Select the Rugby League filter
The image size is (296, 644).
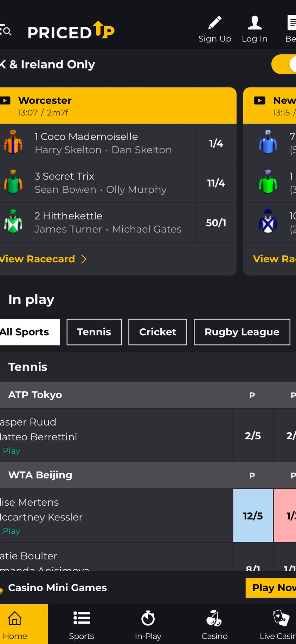point(242,332)
